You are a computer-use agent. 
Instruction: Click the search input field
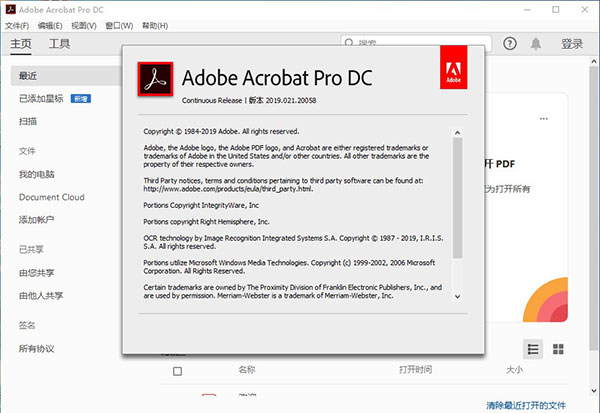point(416,43)
